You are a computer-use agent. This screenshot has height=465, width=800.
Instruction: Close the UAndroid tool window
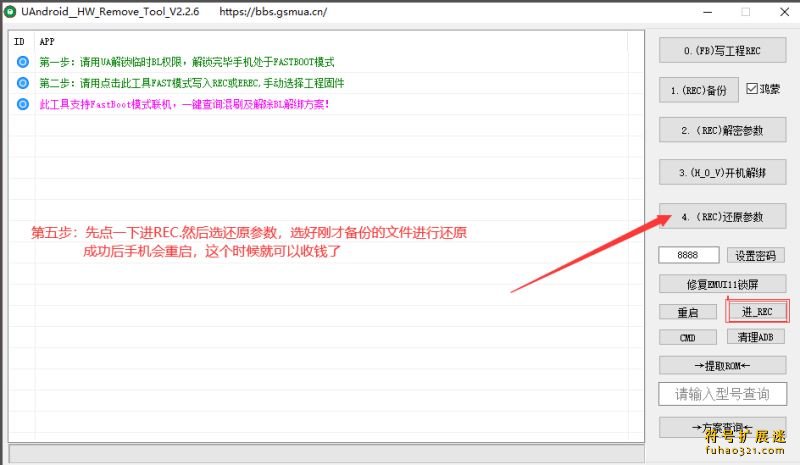coord(785,12)
